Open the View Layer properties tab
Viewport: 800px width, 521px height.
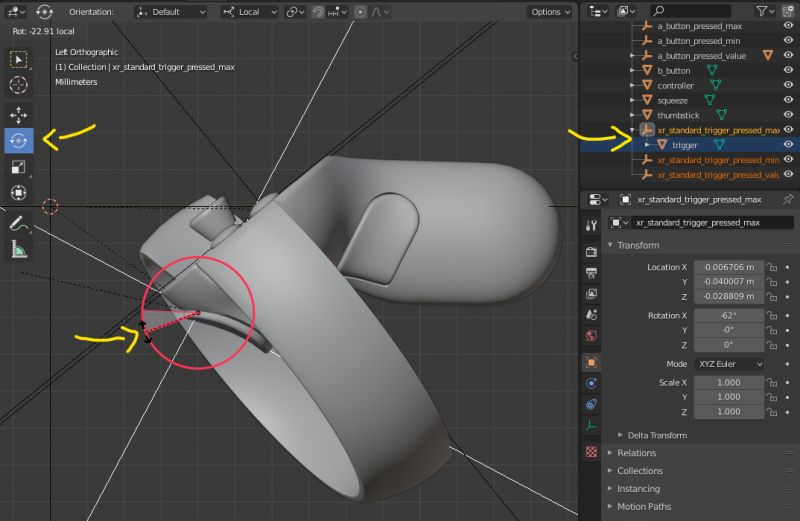tap(591, 293)
